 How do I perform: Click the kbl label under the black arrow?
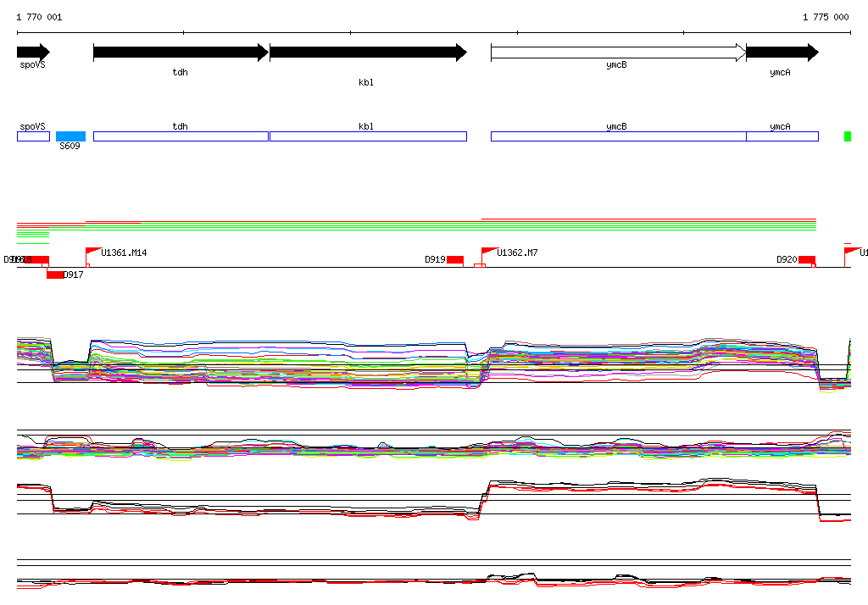[x=366, y=82]
